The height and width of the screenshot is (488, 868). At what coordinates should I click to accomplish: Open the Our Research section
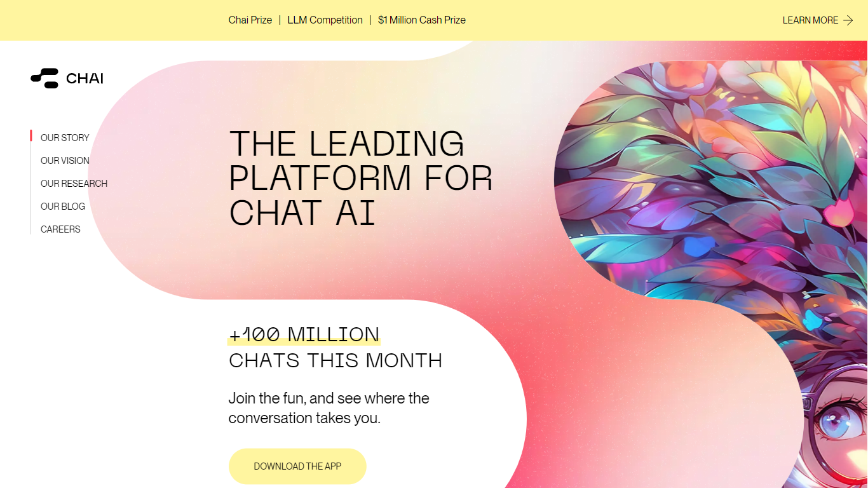74,184
